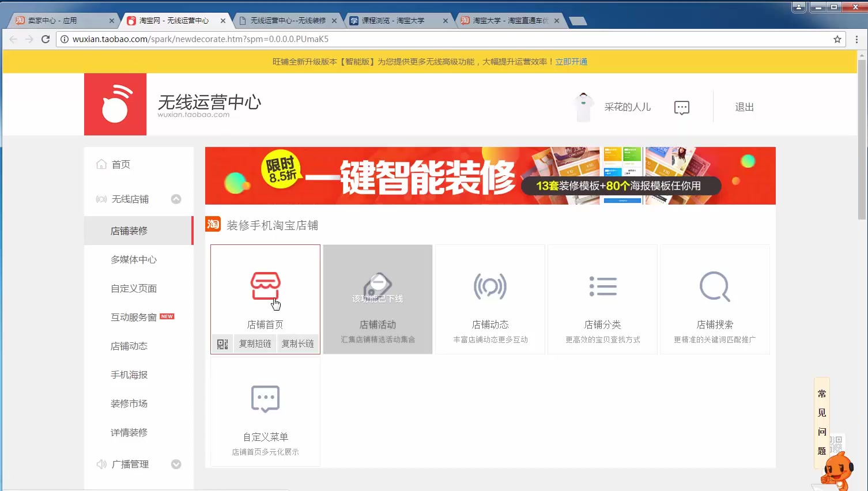Switch to 课程浏览 - 淘宝大学 tab
The width and height of the screenshot is (868, 491).
coord(398,20)
